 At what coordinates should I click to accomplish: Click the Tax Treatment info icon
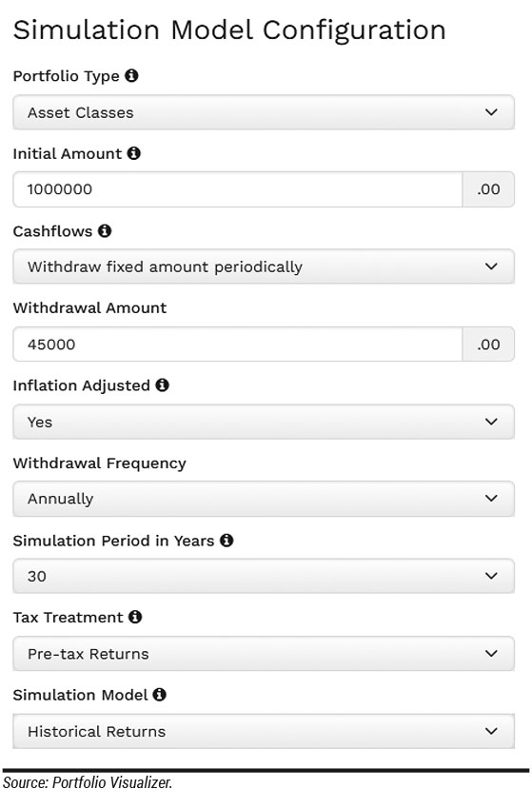pyautogui.click(x=135, y=617)
